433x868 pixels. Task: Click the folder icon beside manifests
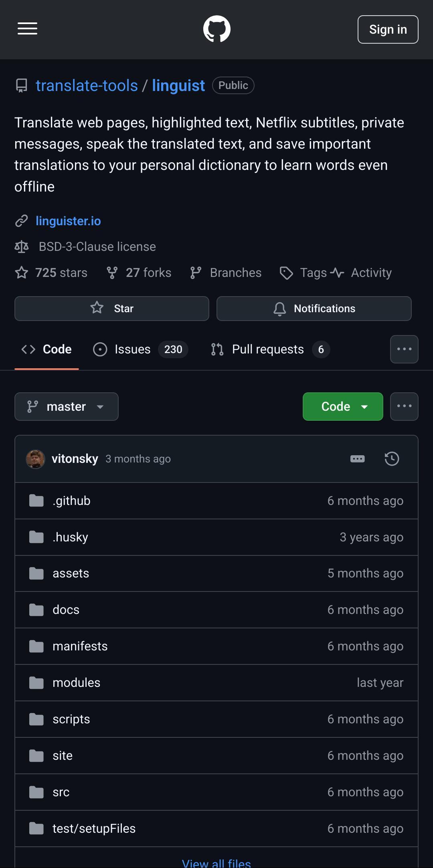pyautogui.click(x=36, y=646)
